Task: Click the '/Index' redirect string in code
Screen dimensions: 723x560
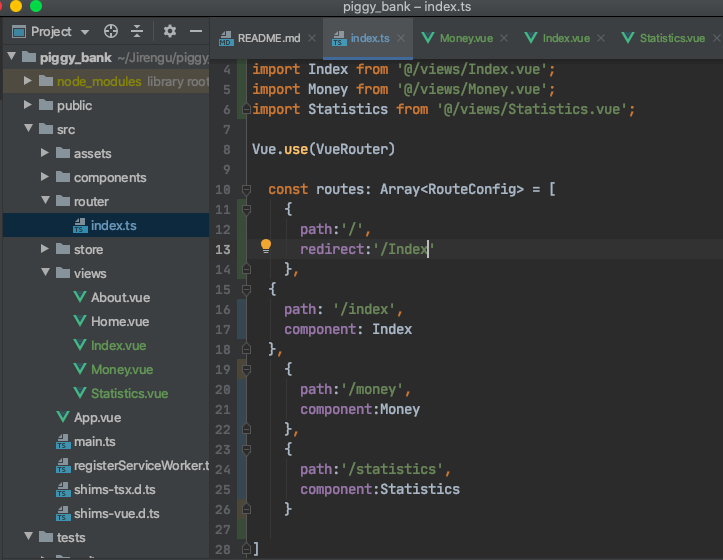Action: (x=404, y=249)
